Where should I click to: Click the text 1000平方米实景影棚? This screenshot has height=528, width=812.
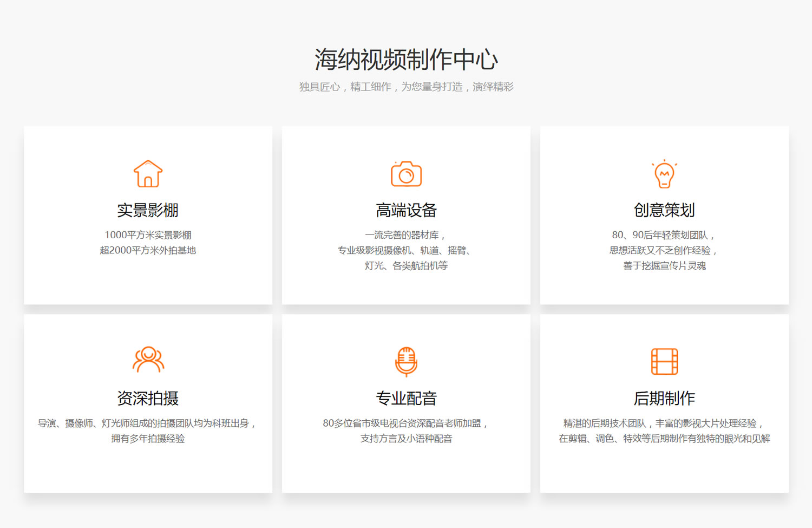coord(148,235)
